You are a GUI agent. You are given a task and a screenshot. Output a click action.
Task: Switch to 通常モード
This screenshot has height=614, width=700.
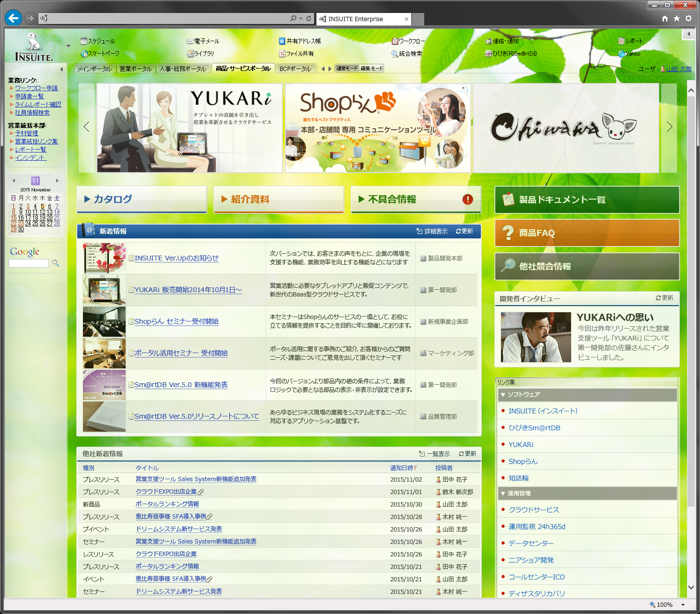click(x=347, y=69)
